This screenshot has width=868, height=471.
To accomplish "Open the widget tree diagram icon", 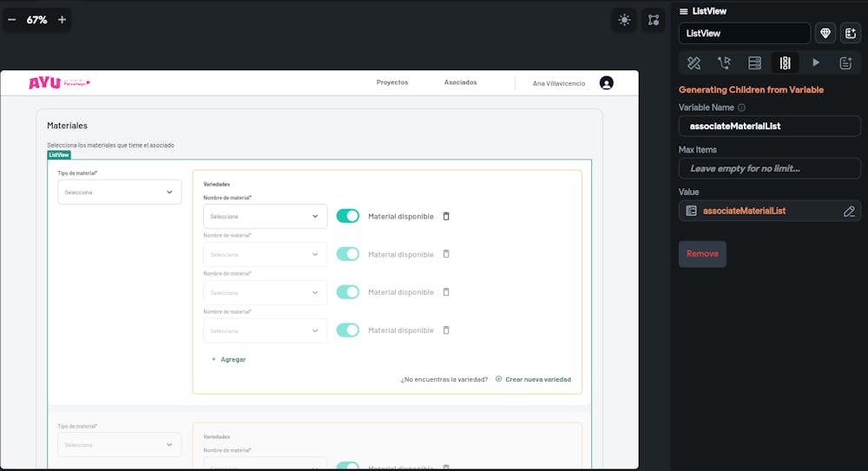I will click(x=654, y=20).
